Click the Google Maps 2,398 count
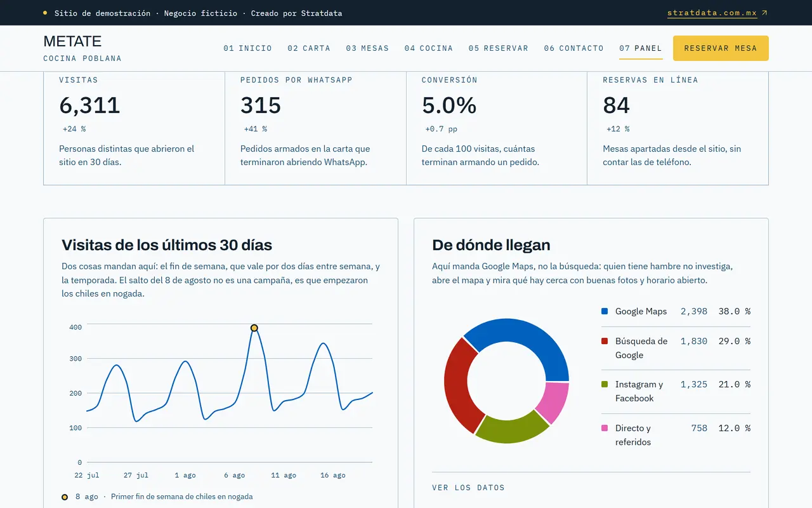Image resolution: width=812 pixels, height=508 pixels. pyautogui.click(x=694, y=311)
